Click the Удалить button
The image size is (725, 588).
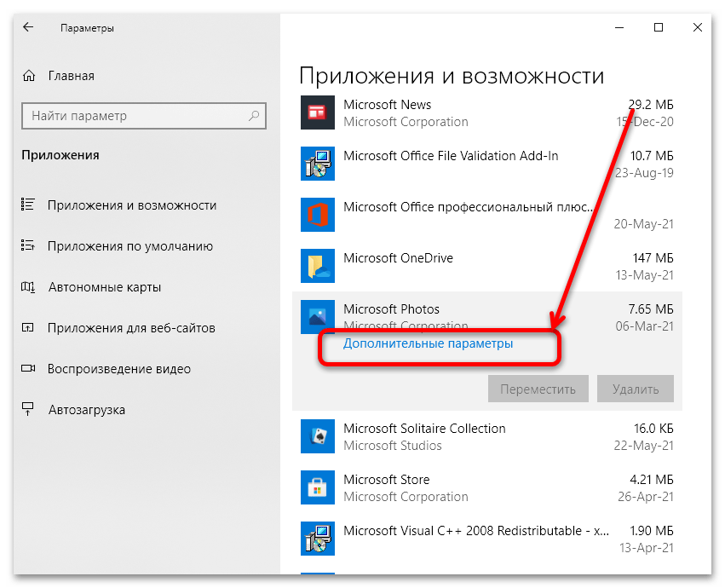pos(636,389)
